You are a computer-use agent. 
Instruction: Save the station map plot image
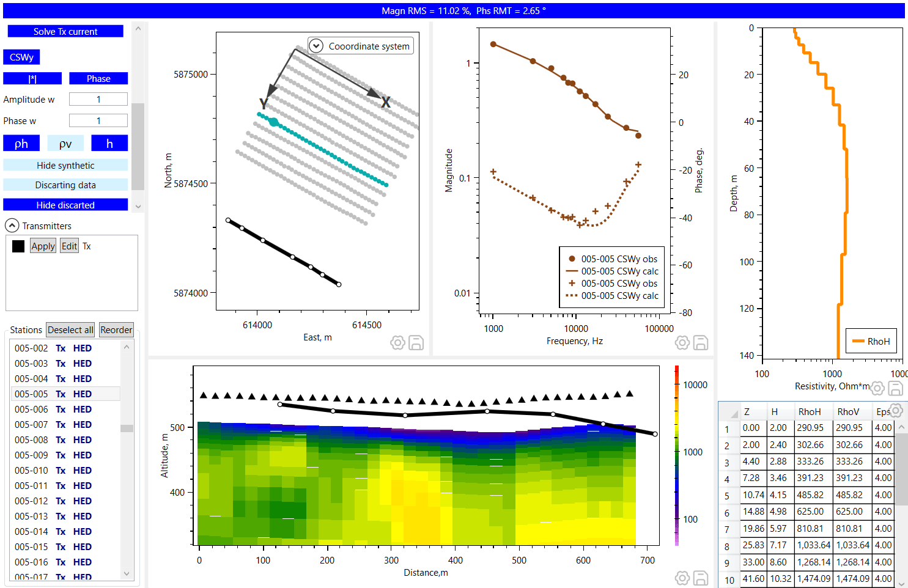point(416,343)
